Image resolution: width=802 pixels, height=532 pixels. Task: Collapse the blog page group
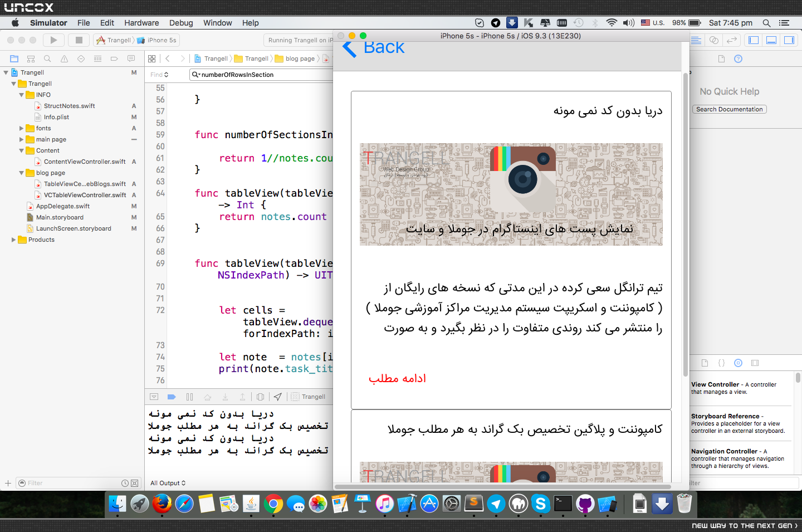coord(21,173)
